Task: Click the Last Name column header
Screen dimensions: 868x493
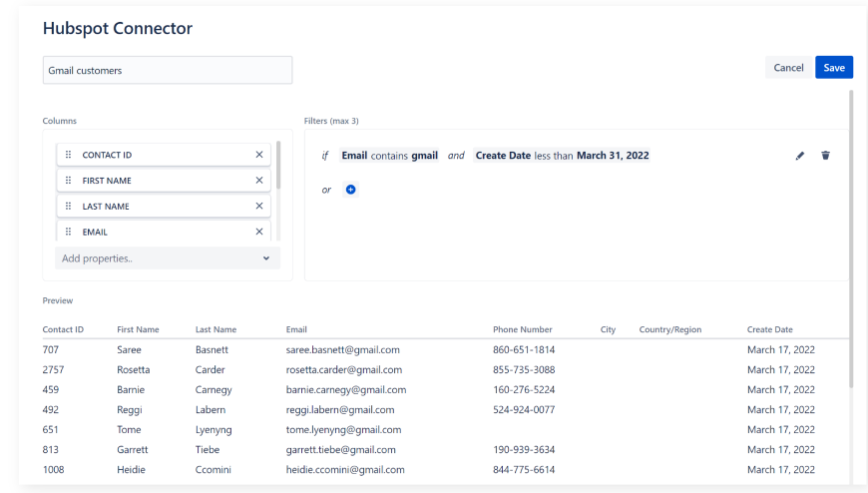Action: (x=216, y=329)
